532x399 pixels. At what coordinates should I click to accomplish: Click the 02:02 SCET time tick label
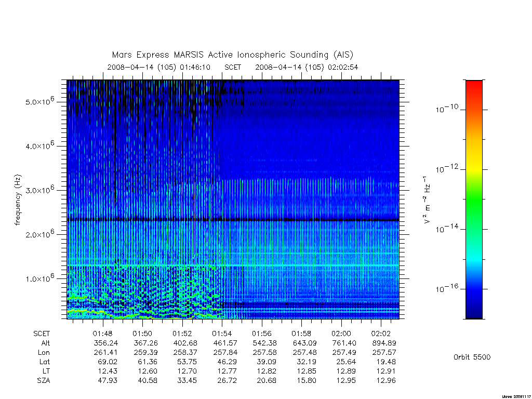(381, 334)
